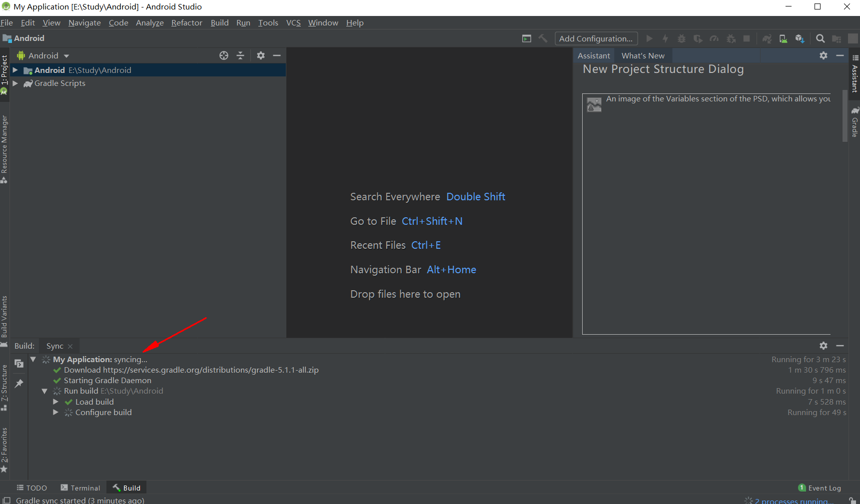860x504 pixels.
Task: Open the 2 processes running link
Action: (x=794, y=501)
